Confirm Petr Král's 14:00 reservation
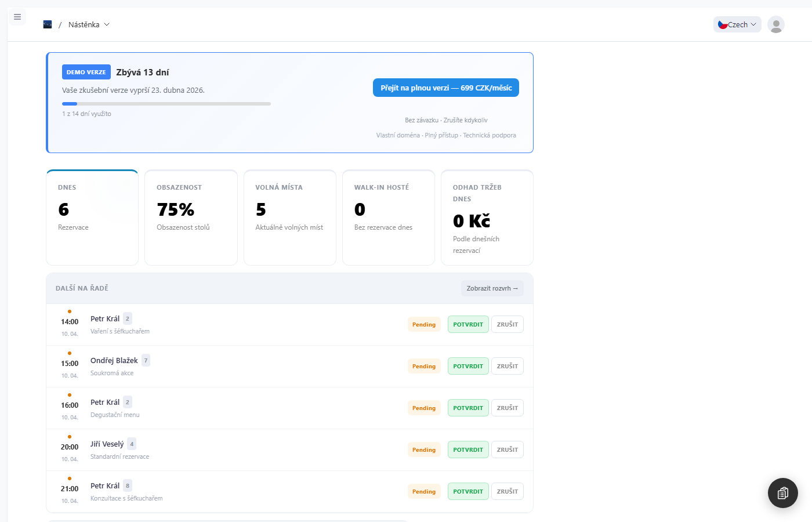812x522 pixels. [x=467, y=325]
